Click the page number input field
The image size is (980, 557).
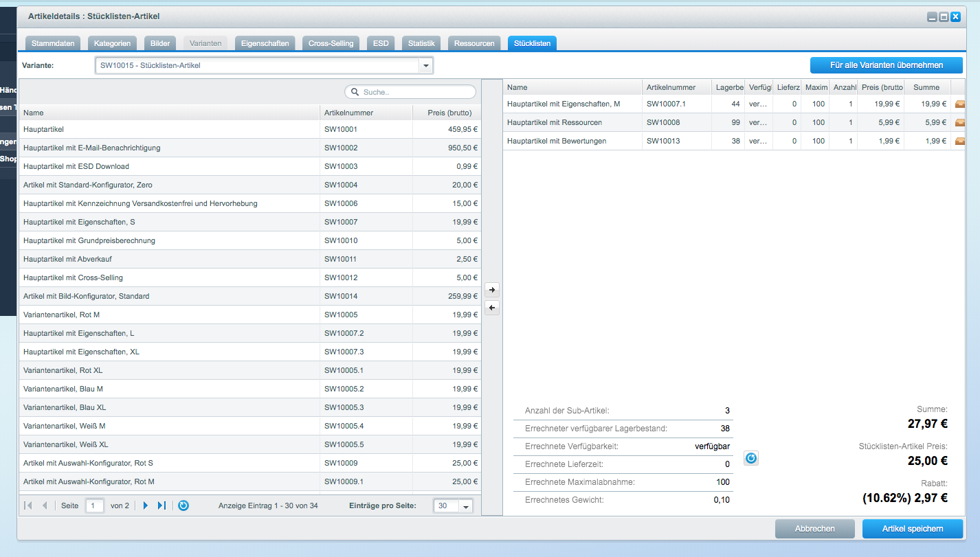tap(95, 506)
